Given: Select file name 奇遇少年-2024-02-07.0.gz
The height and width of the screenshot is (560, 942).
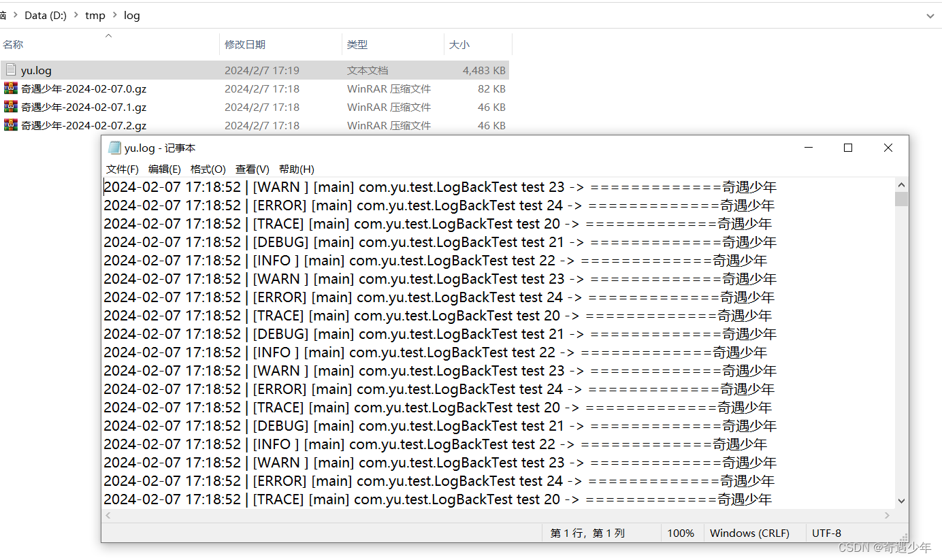Looking at the screenshot, I should click(84, 88).
